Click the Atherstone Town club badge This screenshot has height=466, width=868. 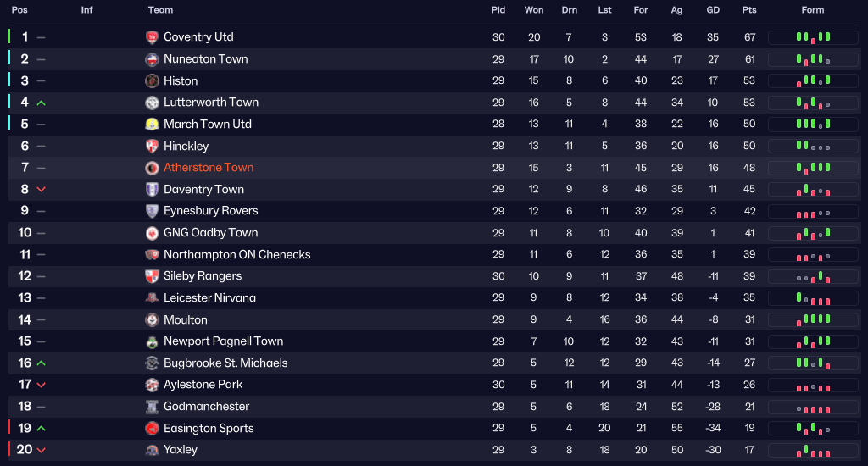[x=153, y=168]
